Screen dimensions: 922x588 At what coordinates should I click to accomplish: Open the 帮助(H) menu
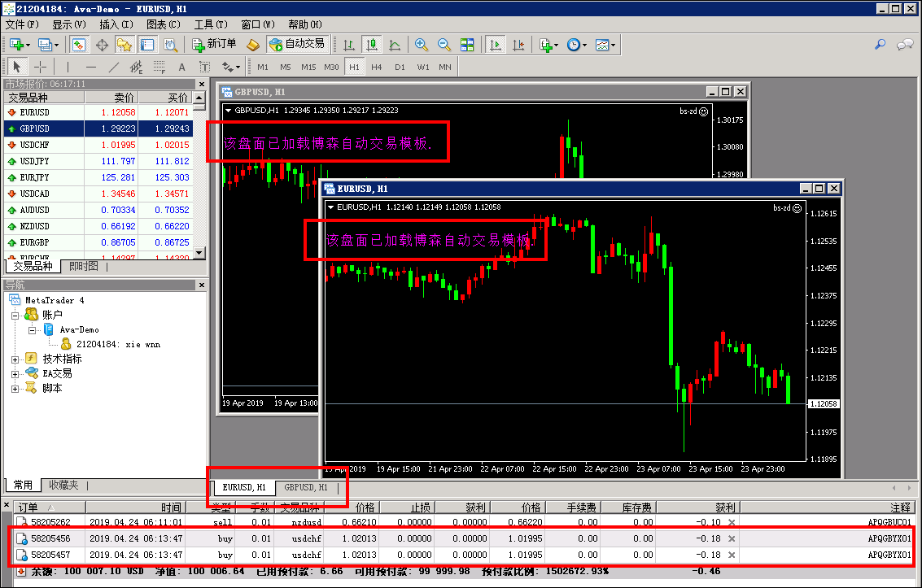pos(305,24)
